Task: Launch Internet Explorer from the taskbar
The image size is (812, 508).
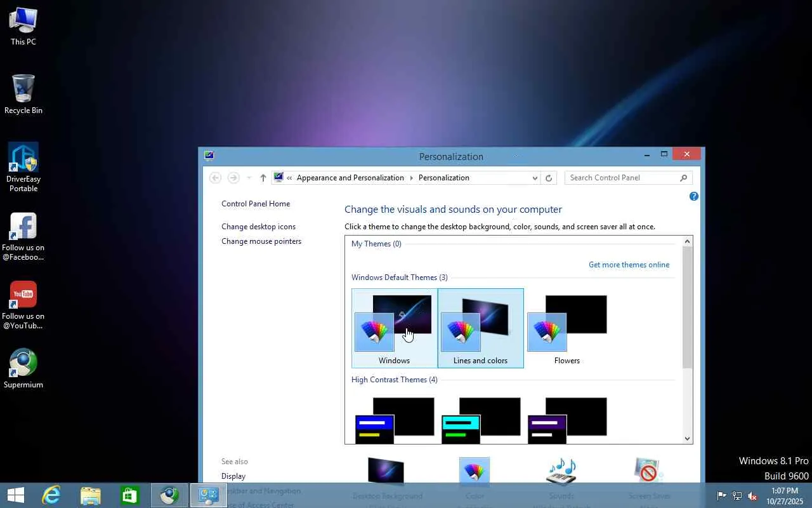Action: coord(51,495)
